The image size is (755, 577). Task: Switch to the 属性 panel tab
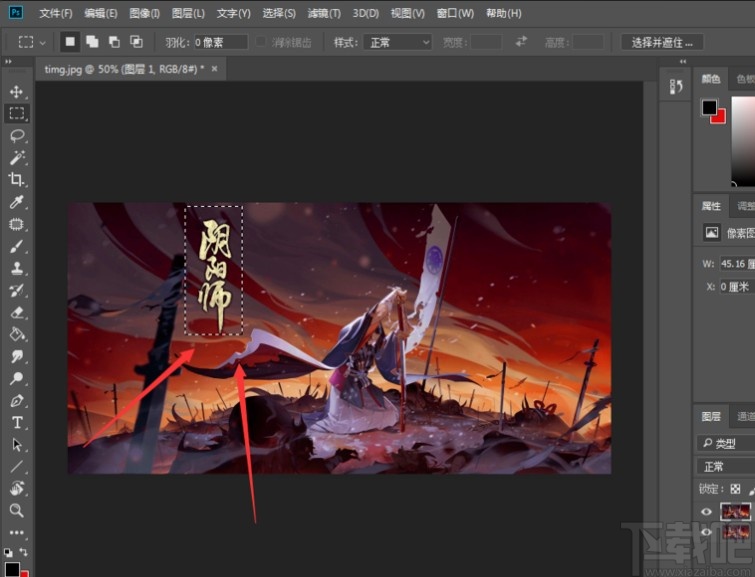[x=711, y=206]
